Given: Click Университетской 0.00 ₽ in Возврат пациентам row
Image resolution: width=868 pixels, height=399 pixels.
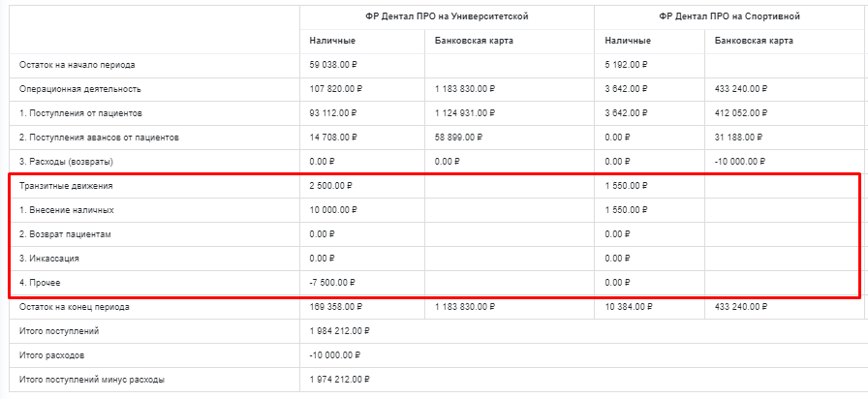Looking at the screenshot, I should (323, 234).
